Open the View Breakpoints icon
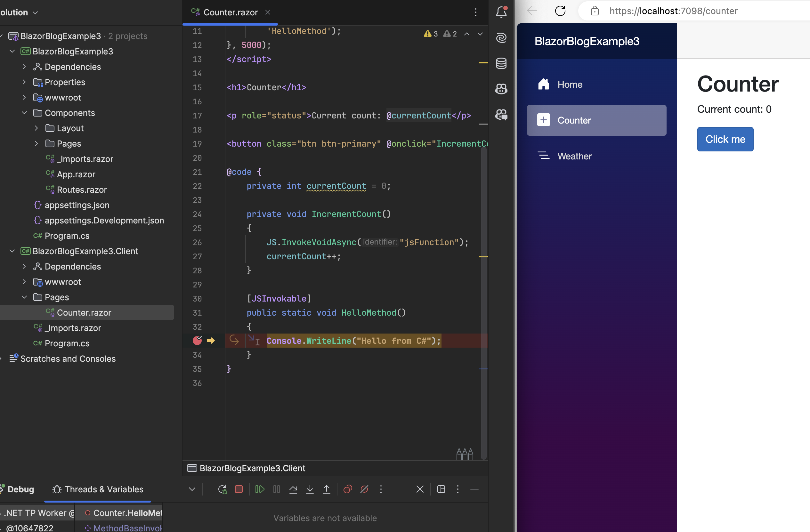Viewport: 810px width, 532px height. (x=347, y=489)
